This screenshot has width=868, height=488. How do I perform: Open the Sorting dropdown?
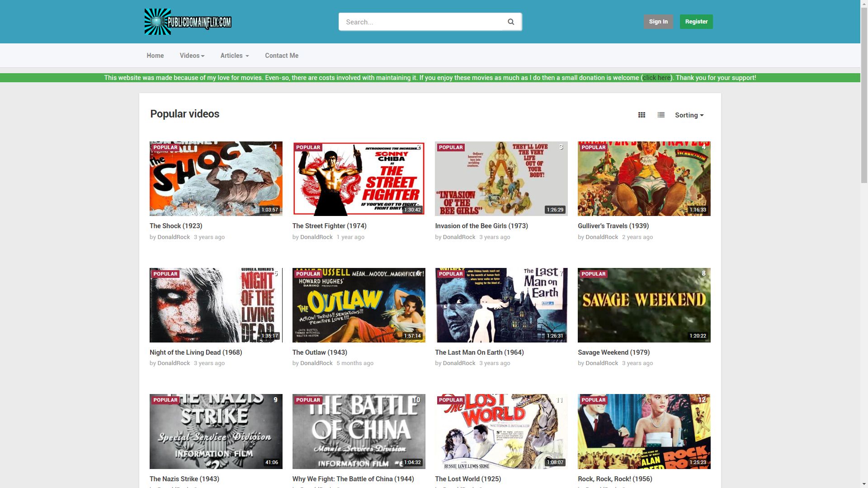point(689,115)
